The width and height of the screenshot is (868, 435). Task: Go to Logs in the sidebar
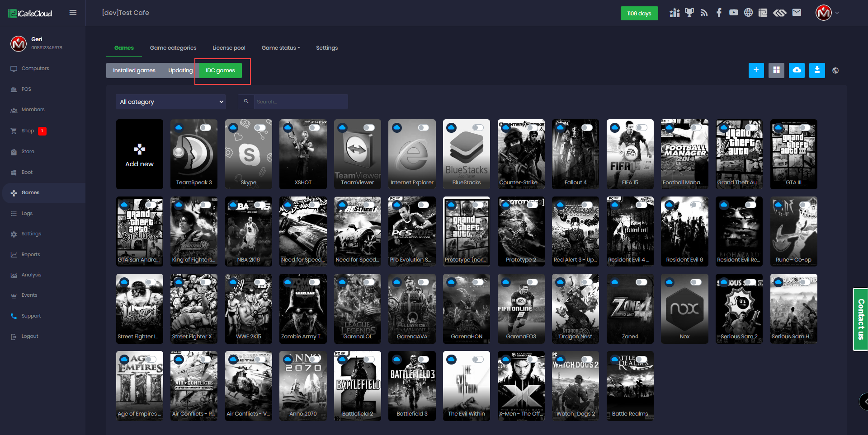[27, 214]
